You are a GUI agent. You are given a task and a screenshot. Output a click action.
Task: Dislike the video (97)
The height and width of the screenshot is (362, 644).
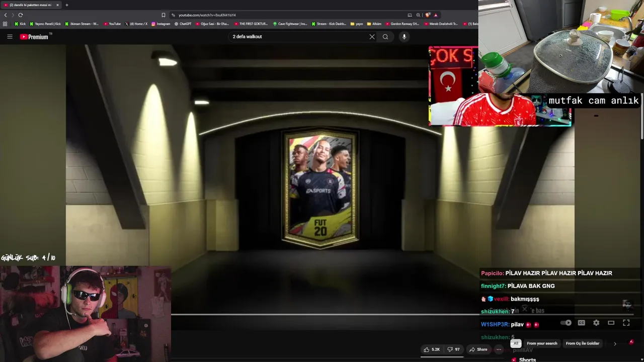click(454, 349)
